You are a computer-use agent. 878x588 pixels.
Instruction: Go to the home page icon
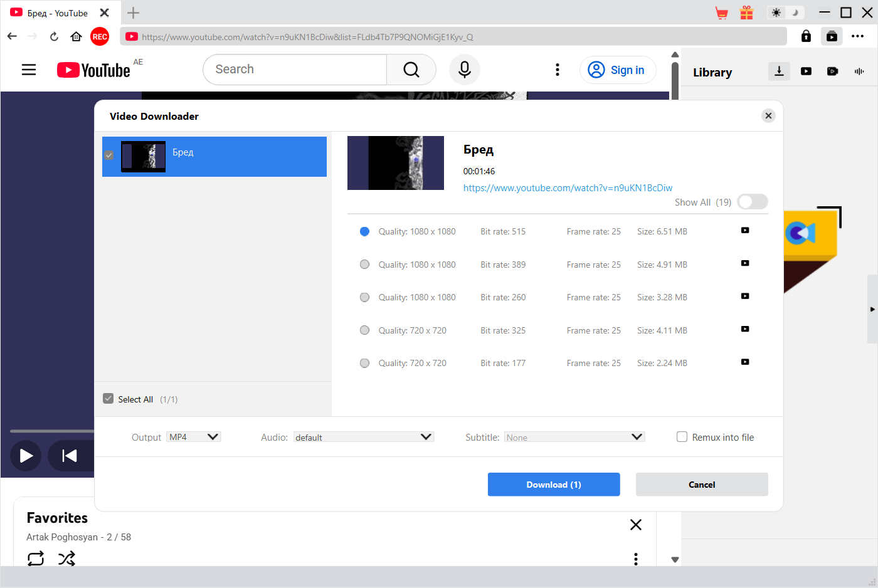(x=76, y=36)
